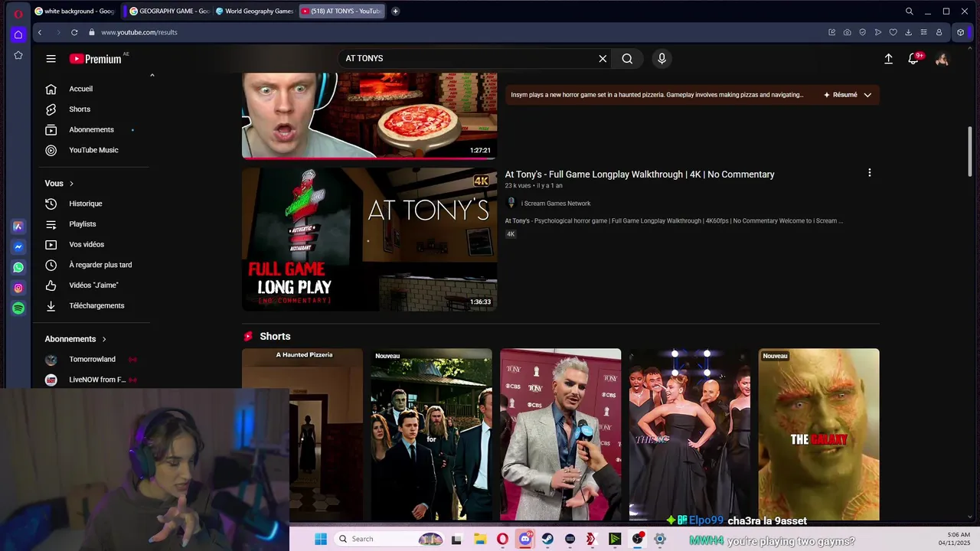This screenshot has width=980, height=551.
Task: Open Windows Start menu
Action: click(x=321, y=539)
